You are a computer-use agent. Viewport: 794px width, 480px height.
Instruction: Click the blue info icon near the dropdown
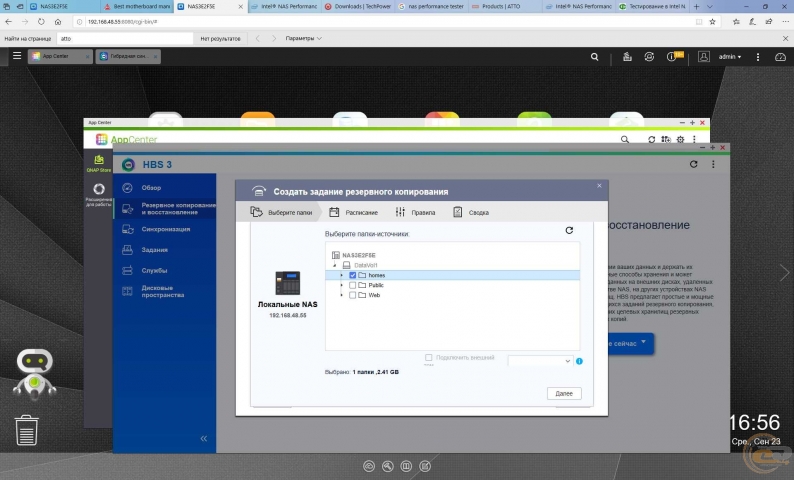[579, 361]
